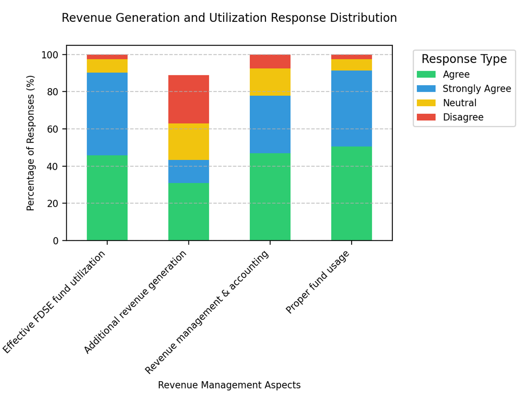Select the red segment of Revenue management & accounting
Viewport: 532px width, 403px height.
(x=270, y=62)
